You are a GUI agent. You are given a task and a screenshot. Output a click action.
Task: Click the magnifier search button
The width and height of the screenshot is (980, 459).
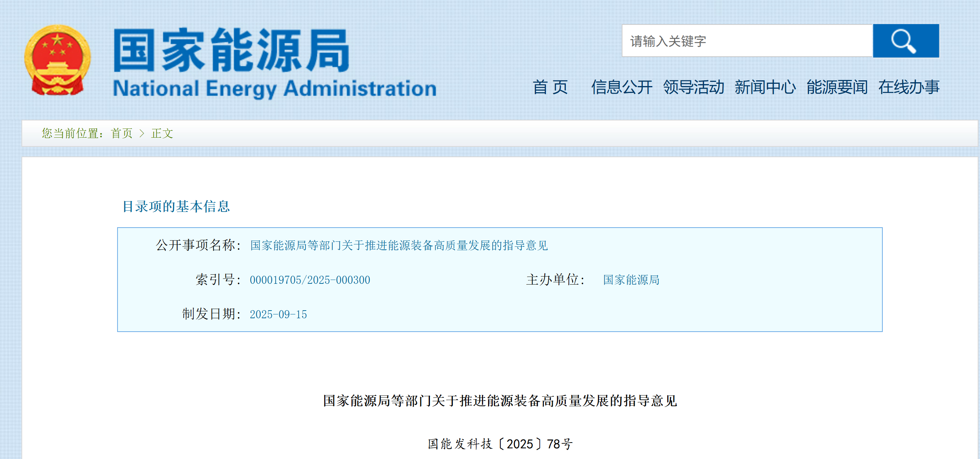[x=906, y=41]
